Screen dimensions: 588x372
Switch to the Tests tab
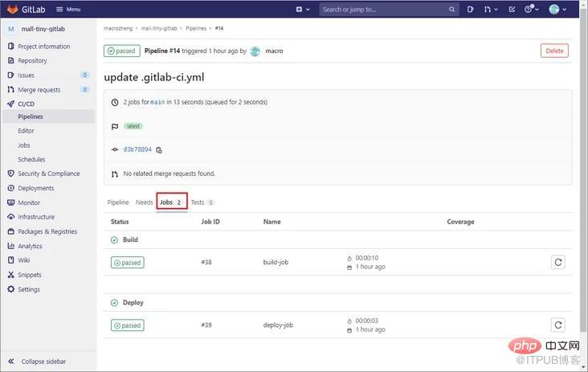pyautogui.click(x=202, y=202)
